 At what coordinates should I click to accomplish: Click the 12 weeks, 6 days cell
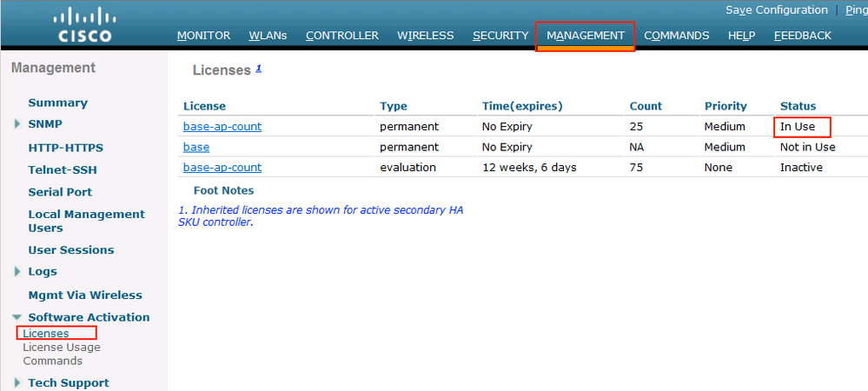coord(529,167)
